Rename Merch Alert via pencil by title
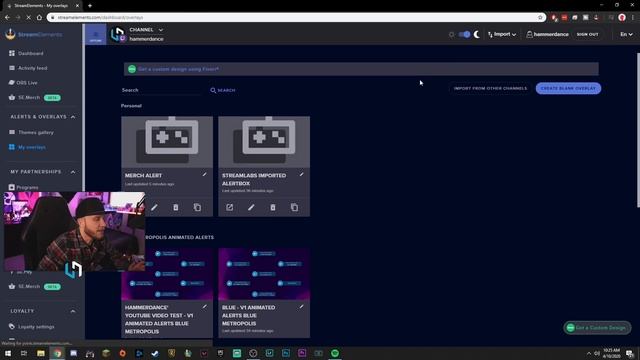The width and height of the screenshot is (640, 360). 204,175
